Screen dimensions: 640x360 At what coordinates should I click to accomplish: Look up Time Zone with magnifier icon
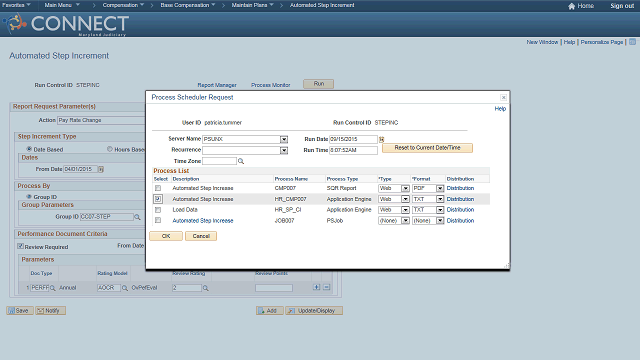coord(241,161)
